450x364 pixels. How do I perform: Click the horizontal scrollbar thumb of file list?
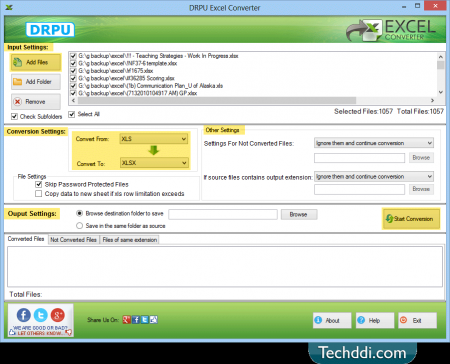pyautogui.click(x=217, y=100)
